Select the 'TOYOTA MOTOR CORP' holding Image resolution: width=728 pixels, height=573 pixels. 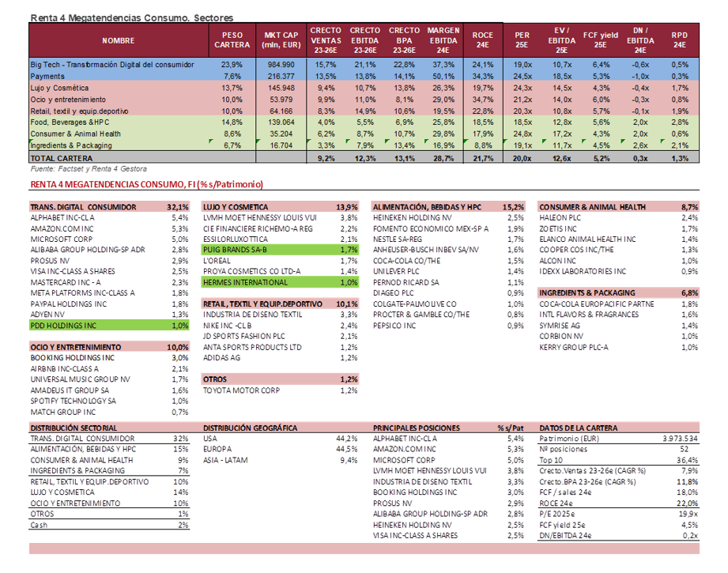241,390
